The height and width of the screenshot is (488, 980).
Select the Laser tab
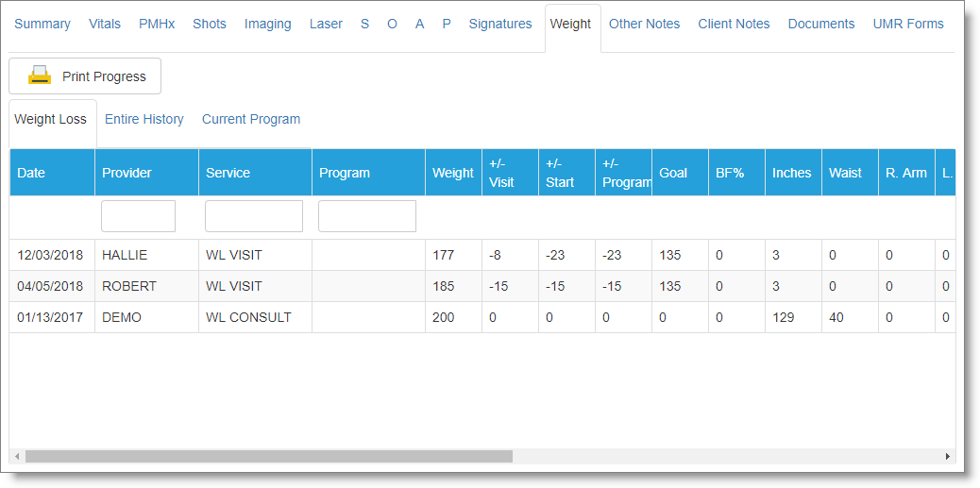326,24
